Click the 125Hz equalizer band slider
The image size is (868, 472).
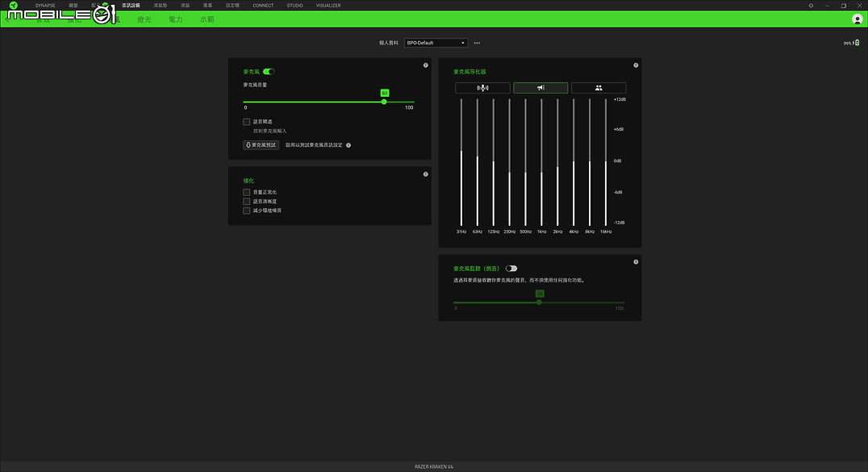click(x=493, y=161)
